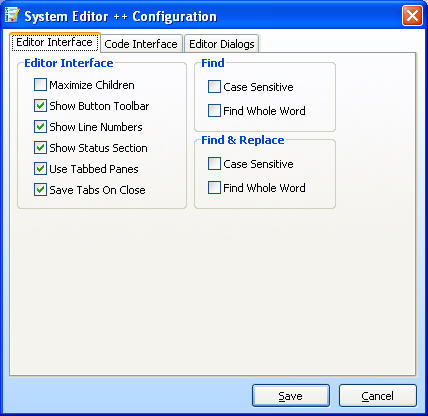Screen dimensions: 428x416
Task: Click the Cancel button
Action: coord(378,396)
